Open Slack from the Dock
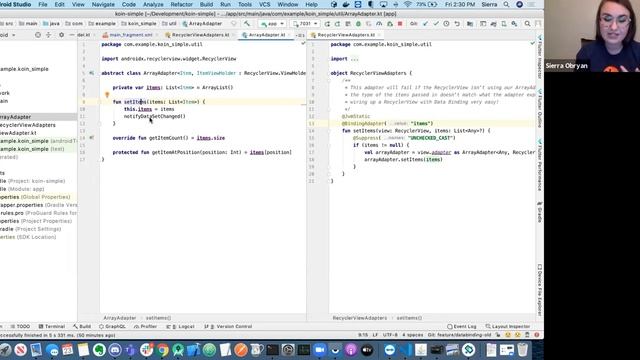Image resolution: width=640 pixels, height=360 pixels. point(147,350)
